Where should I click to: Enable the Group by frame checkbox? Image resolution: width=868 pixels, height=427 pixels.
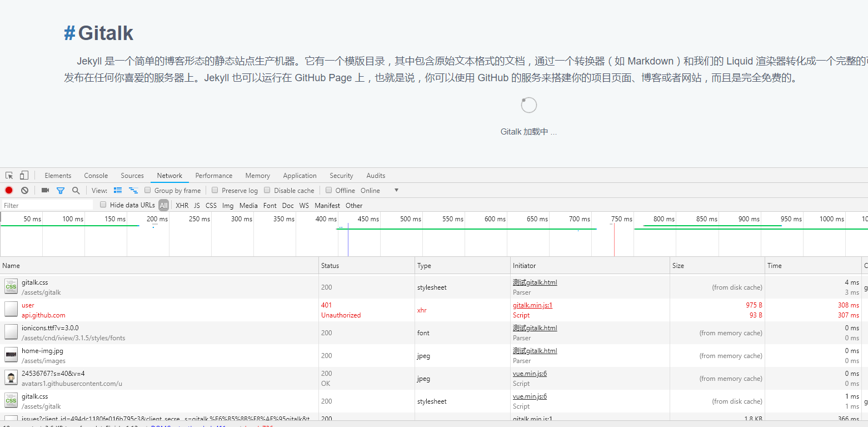147,190
